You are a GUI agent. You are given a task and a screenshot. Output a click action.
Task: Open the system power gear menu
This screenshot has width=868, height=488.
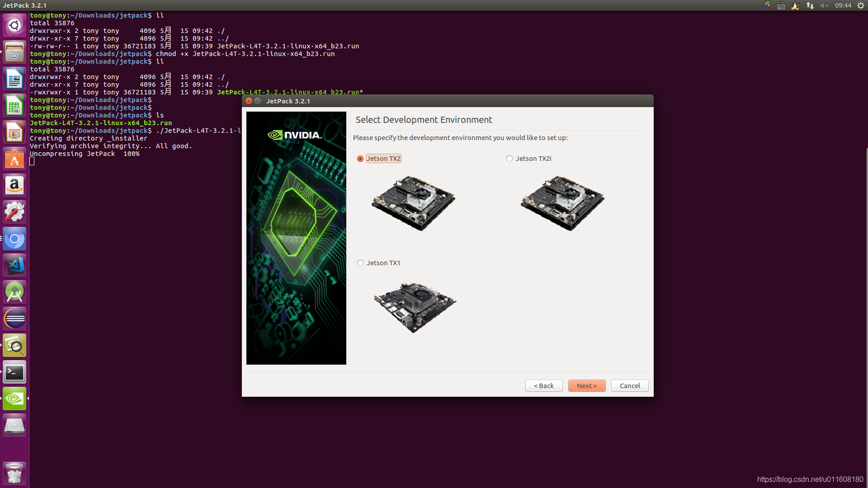point(861,5)
